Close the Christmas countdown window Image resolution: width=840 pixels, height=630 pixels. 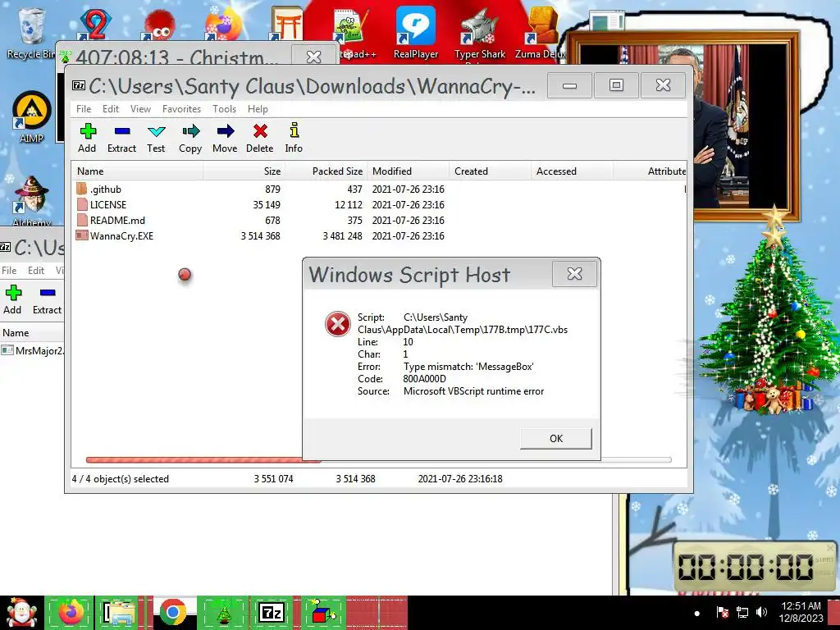(313, 57)
